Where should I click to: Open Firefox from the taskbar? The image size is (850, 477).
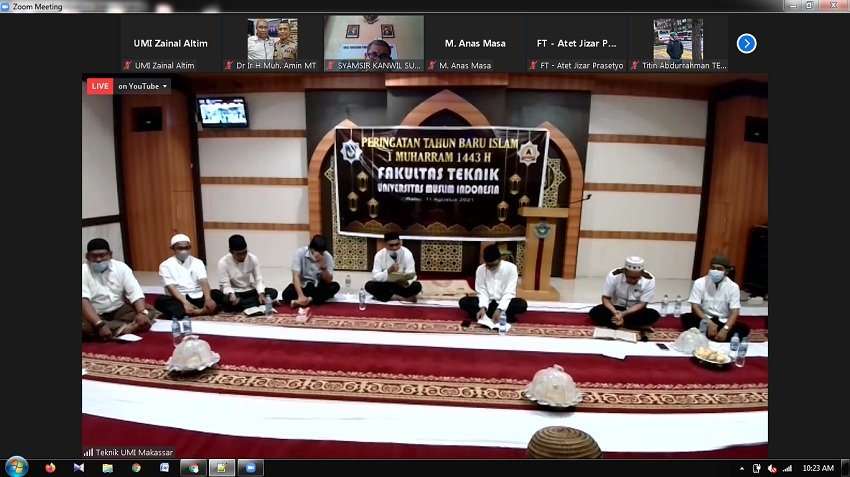point(50,468)
